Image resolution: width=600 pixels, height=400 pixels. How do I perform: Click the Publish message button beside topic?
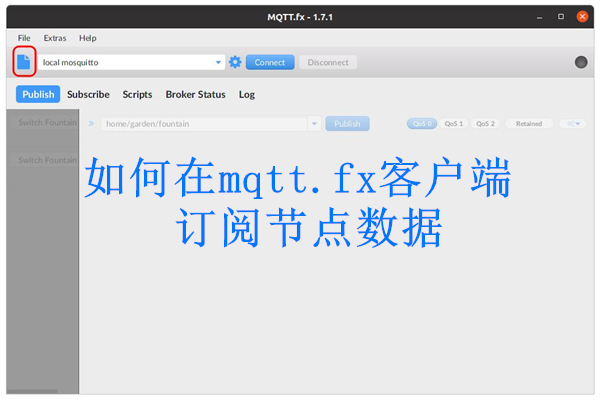pos(347,124)
